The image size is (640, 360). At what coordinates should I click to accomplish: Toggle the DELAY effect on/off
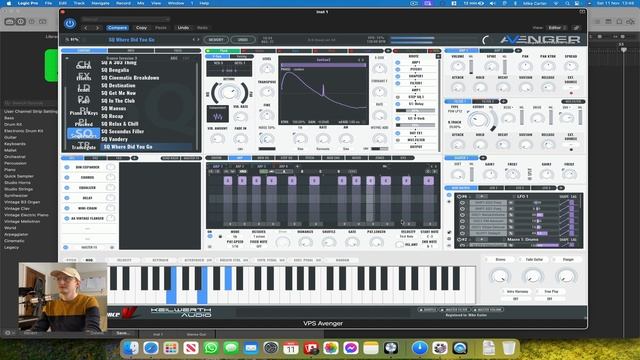(67, 198)
